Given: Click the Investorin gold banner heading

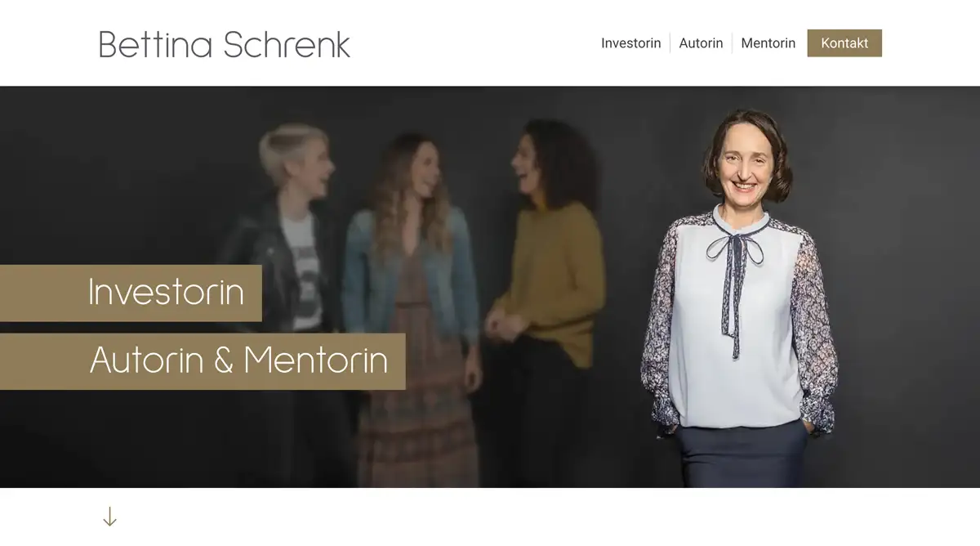Looking at the screenshot, I should click(x=131, y=293).
